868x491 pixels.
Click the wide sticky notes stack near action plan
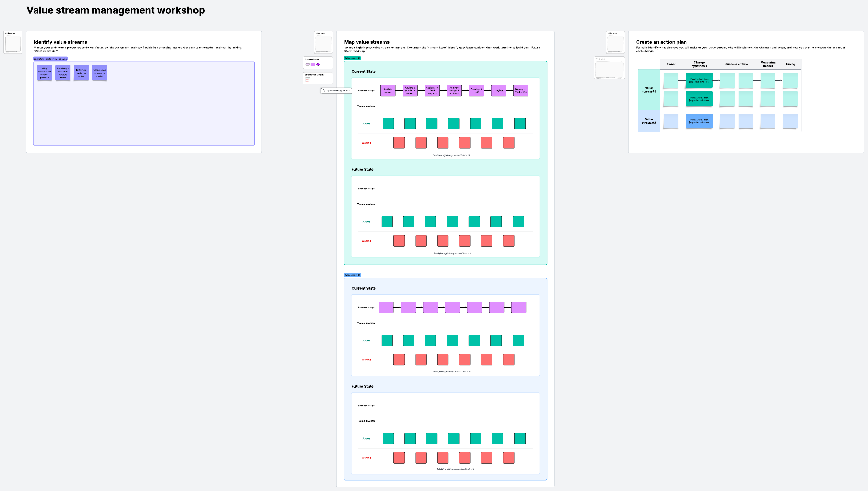point(609,69)
